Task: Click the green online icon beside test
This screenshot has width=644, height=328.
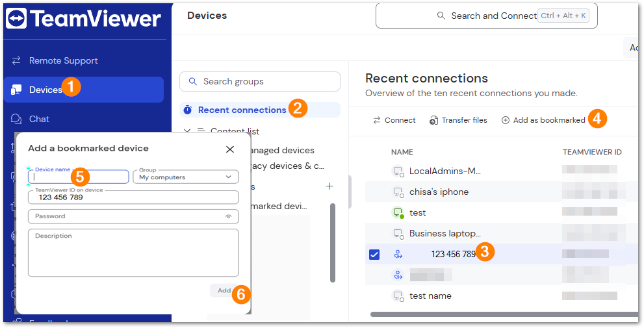Action: [398, 212]
